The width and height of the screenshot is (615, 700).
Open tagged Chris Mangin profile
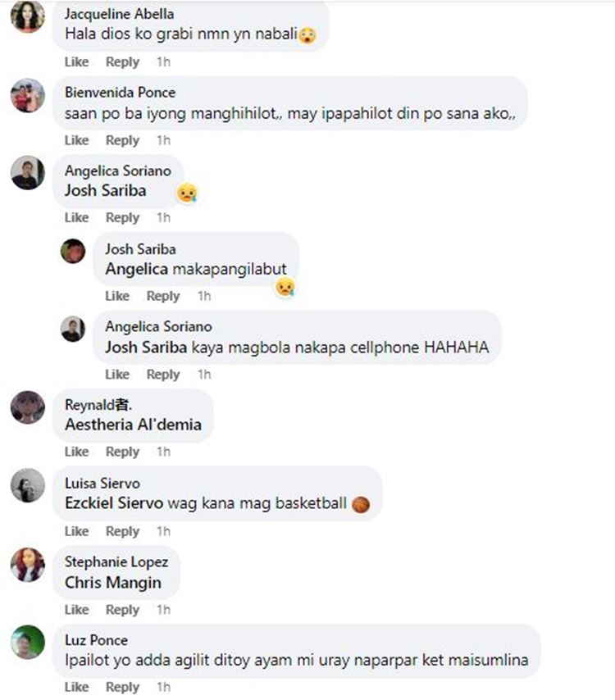pyautogui.click(x=113, y=582)
